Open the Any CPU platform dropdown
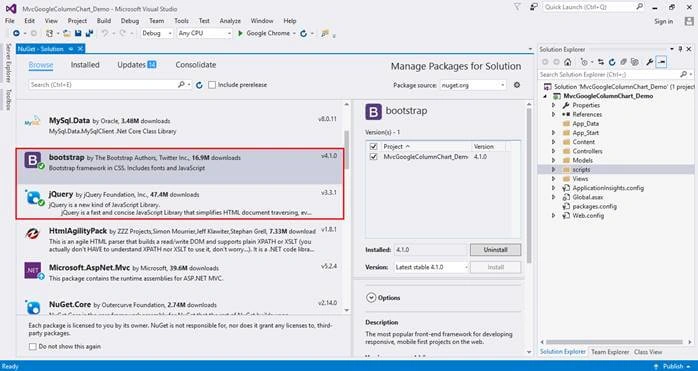 [x=205, y=33]
